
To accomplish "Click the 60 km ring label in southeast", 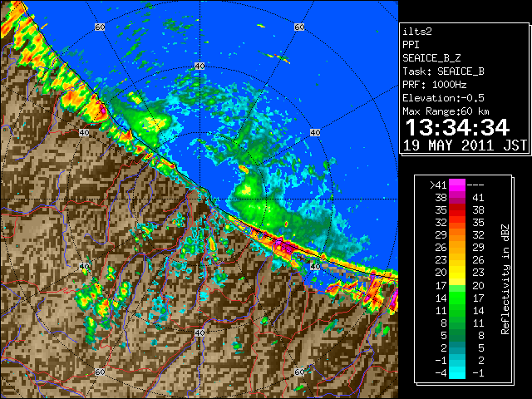I will (x=299, y=372).
